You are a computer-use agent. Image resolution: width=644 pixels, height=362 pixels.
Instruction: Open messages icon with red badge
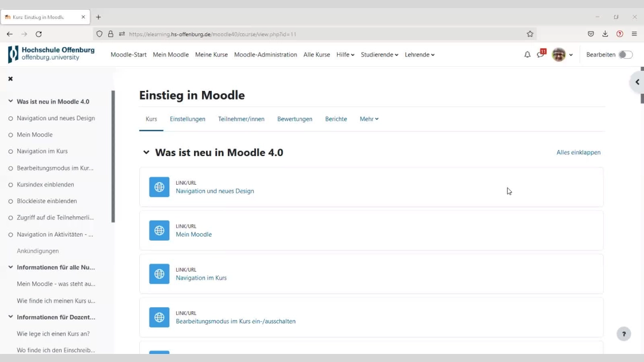click(540, 55)
